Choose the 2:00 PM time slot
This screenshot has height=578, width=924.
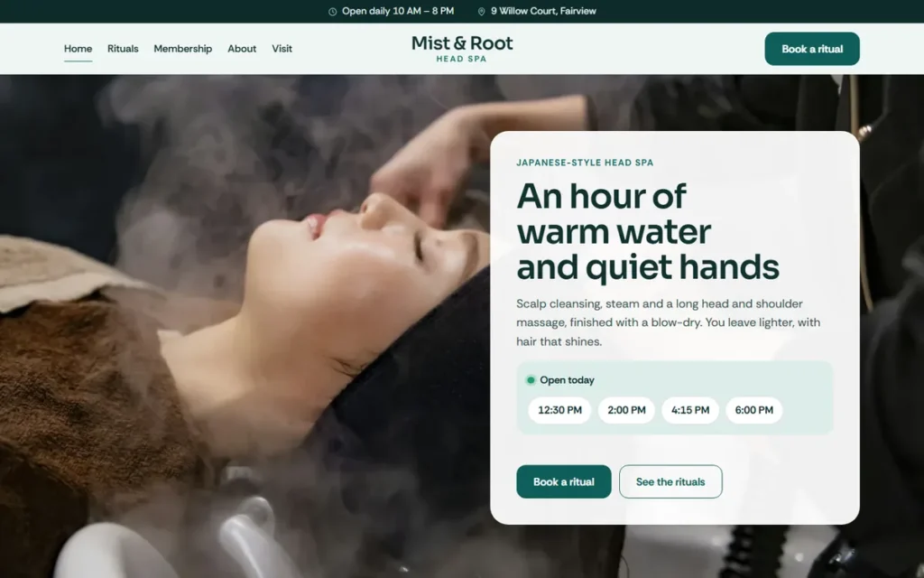[626, 410]
